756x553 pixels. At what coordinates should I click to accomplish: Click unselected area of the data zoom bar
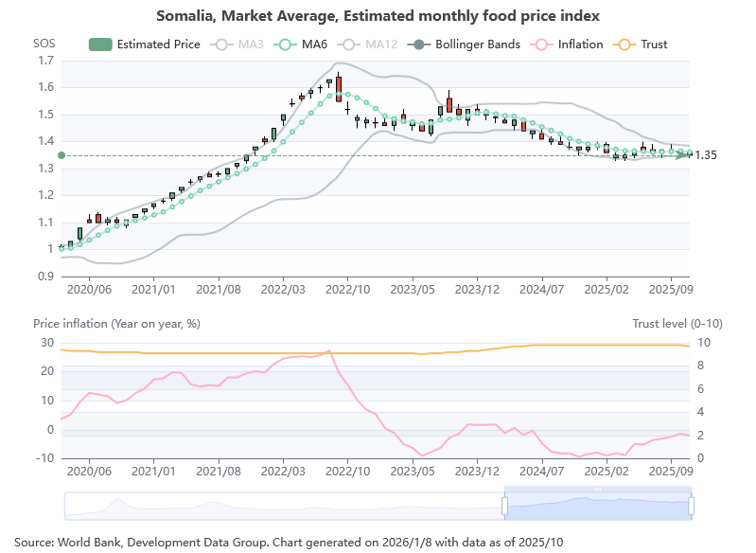point(284,507)
